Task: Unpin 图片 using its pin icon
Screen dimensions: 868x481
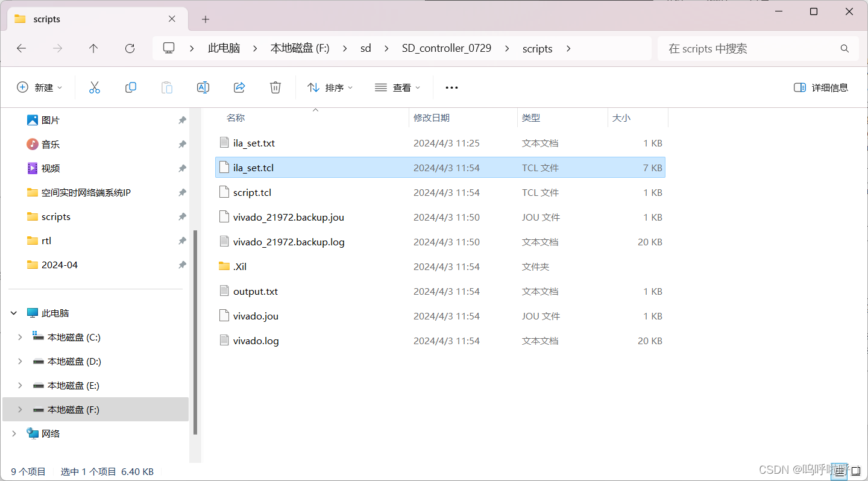Action: point(182,121)
